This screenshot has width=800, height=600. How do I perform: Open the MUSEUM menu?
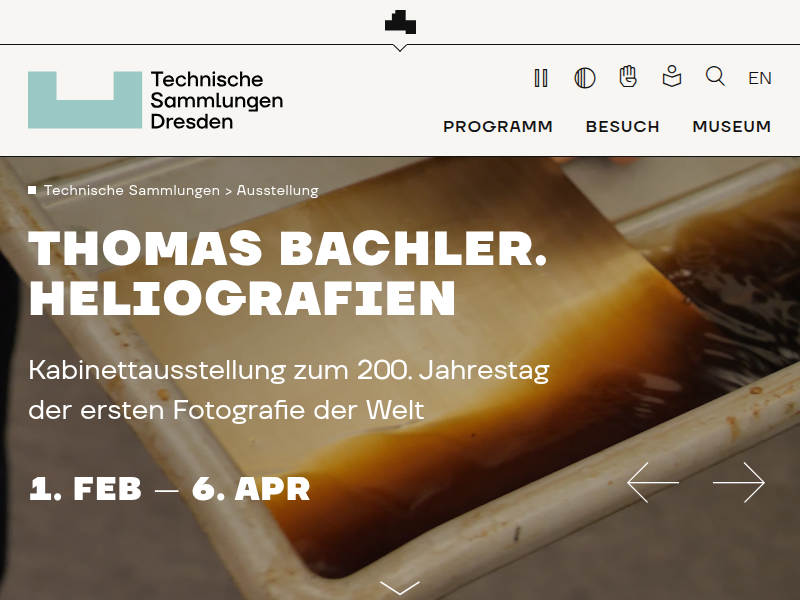pos(732,127)
